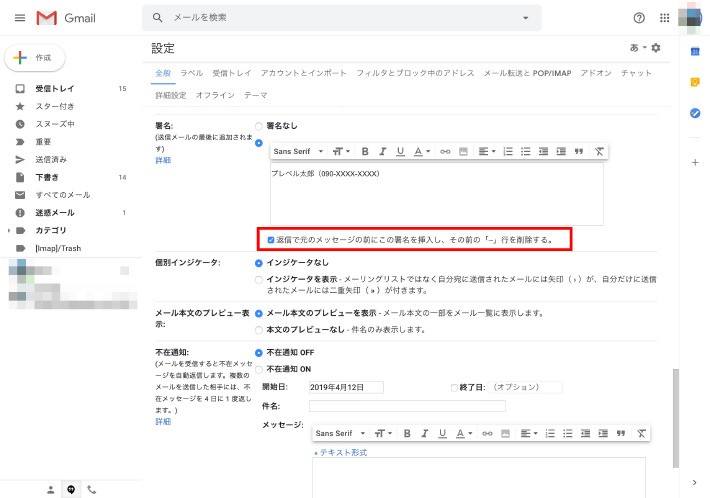Toggle italic in vacation message toolbar
710x498 pixels.
point(425,433)
